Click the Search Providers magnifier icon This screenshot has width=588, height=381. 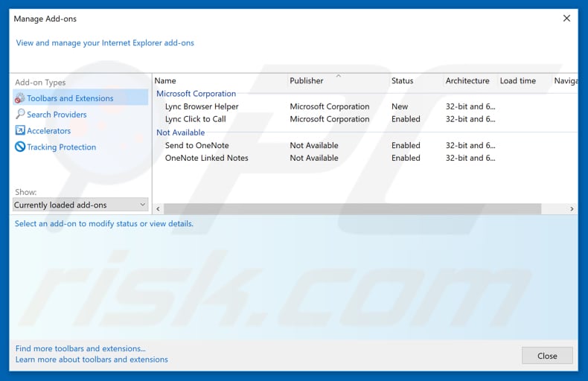click(20, 115)
